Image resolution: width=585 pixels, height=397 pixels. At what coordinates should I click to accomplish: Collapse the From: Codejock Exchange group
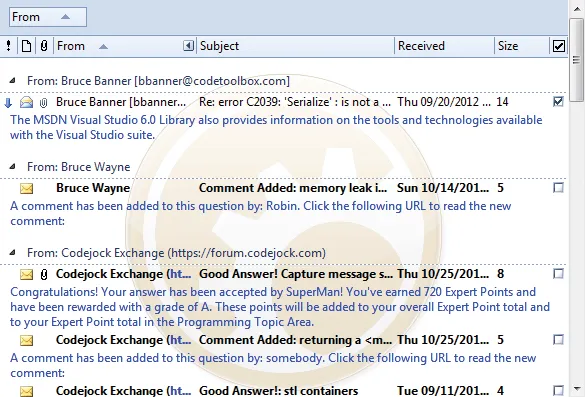point(13,253)
